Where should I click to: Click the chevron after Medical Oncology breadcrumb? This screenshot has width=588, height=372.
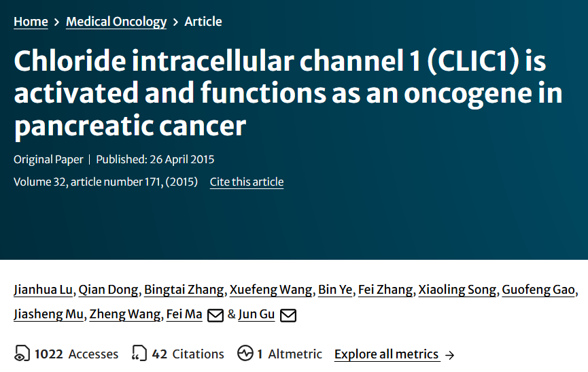[175, 22]
